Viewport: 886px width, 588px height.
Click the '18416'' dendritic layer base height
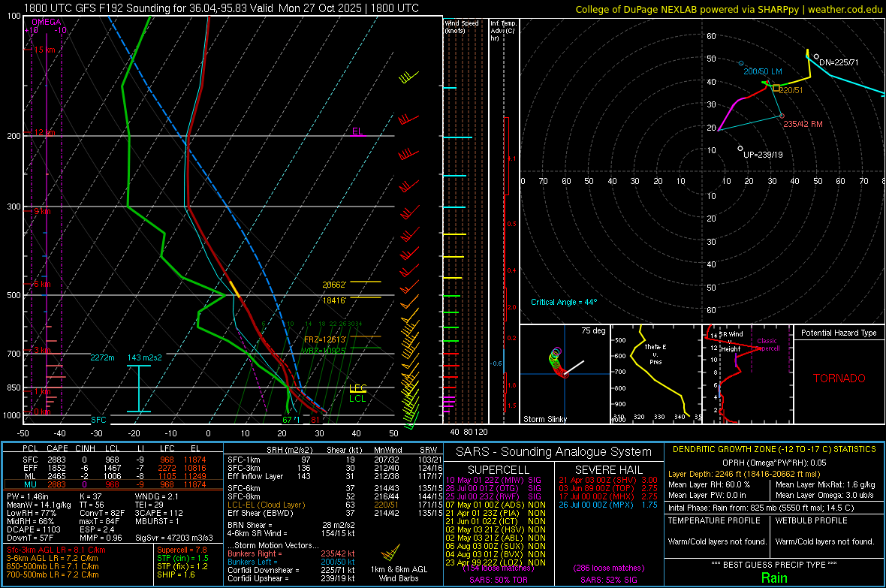click(334, 300)
